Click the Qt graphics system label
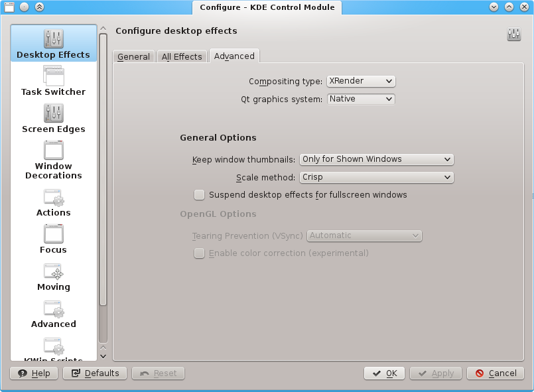The image size is (534, 392). point(282,99)
